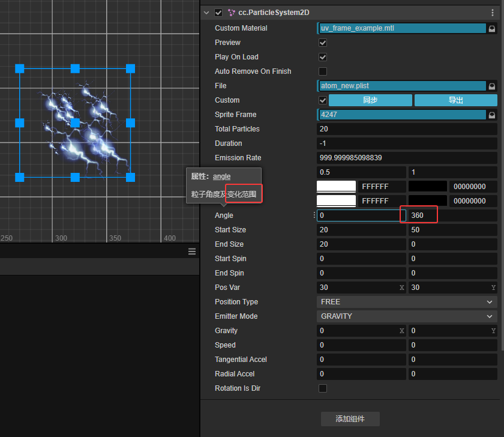The width and height of the screenshot is (504, 437).
Task: Click the angle link in tooltip
Action: [221, 176]
